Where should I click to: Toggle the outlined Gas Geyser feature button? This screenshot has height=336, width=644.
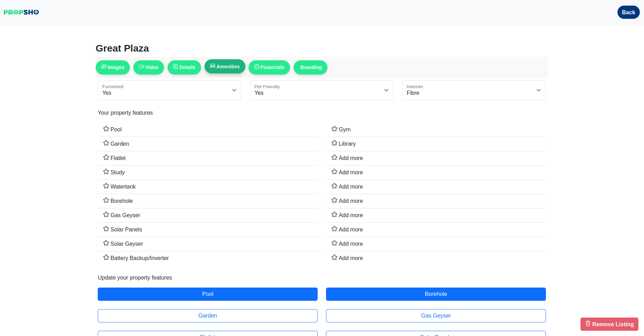(x=436, y=316)
